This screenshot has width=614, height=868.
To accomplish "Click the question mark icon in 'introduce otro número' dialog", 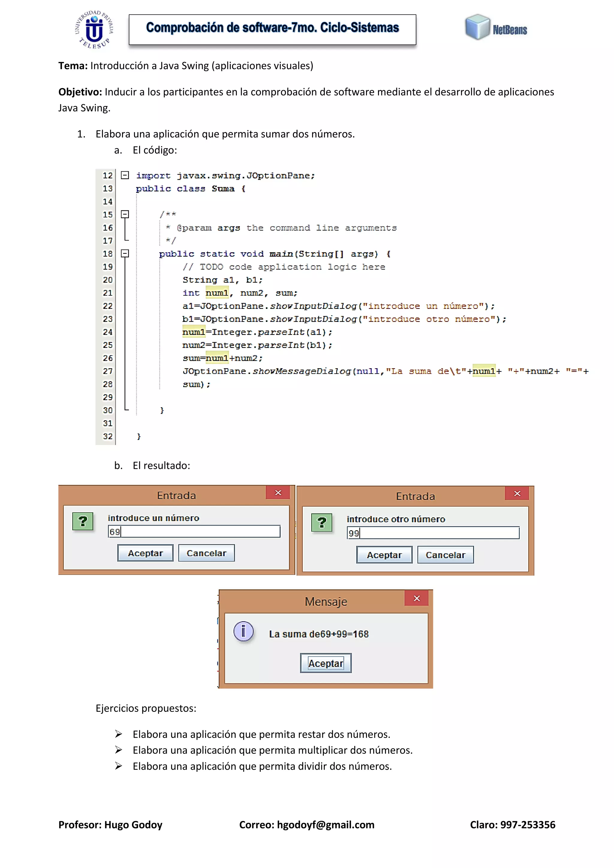I will (x=322, y=523).
